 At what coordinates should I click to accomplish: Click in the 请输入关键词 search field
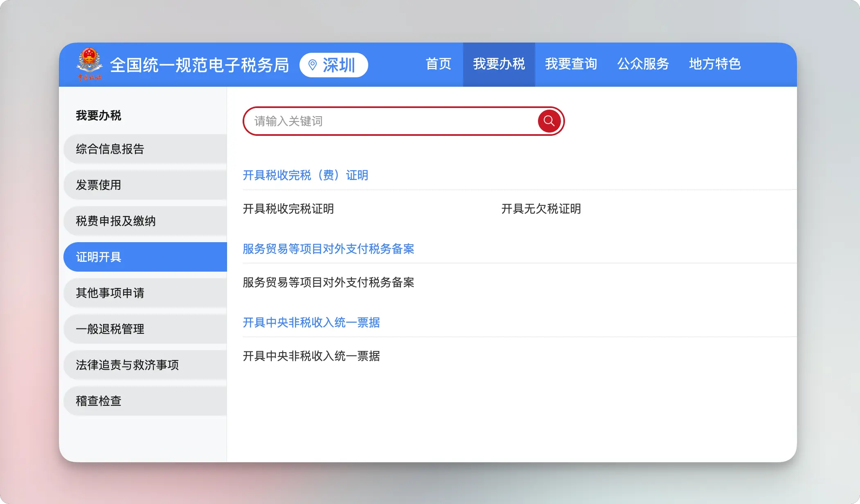tap(389, 121)
